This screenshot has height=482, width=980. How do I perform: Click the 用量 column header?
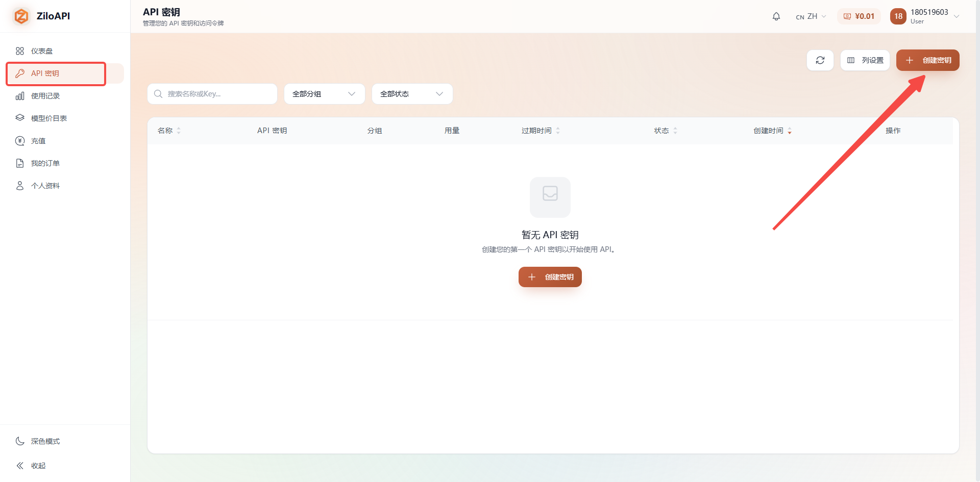(452, 131)
